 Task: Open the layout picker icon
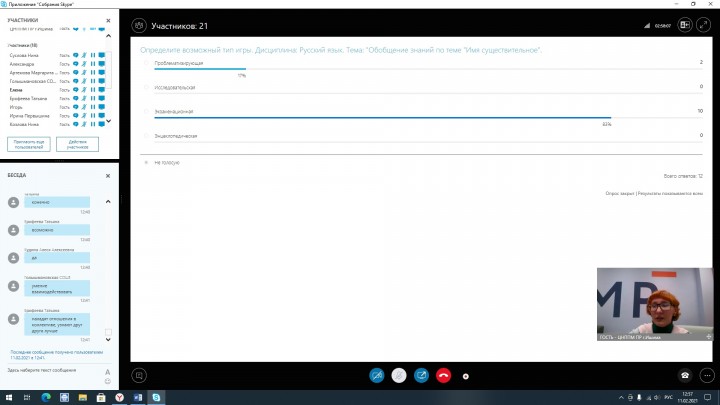point(685,26)
